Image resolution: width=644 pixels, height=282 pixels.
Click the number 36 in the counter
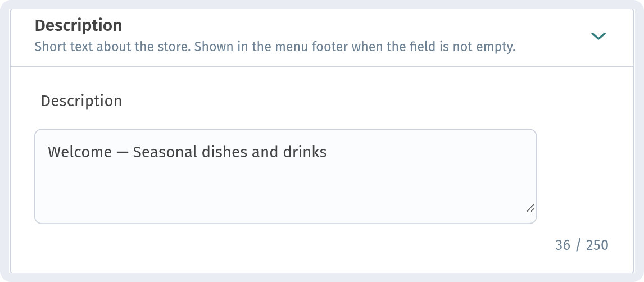563,245
